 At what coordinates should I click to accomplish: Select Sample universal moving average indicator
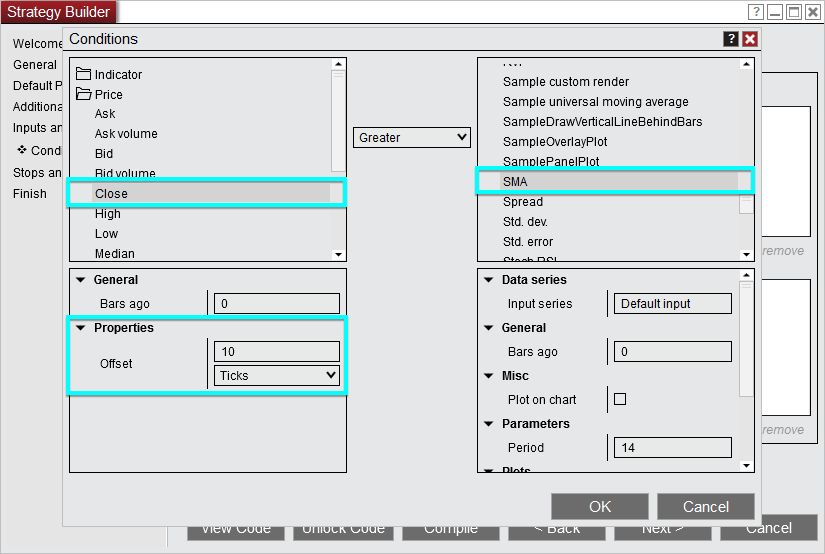596,102
